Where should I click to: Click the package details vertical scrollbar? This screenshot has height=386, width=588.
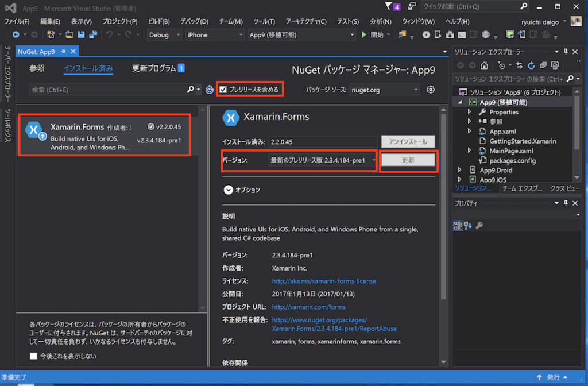[x=443, y=207]
